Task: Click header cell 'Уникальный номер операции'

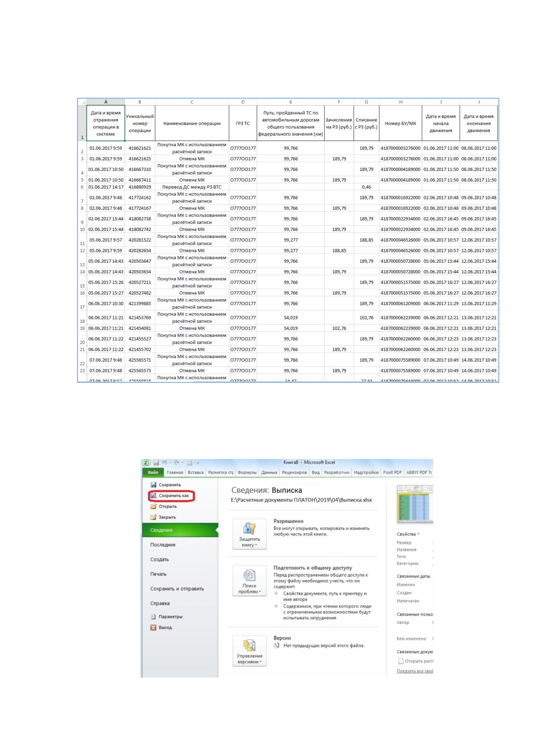Action: click(140, 123)
